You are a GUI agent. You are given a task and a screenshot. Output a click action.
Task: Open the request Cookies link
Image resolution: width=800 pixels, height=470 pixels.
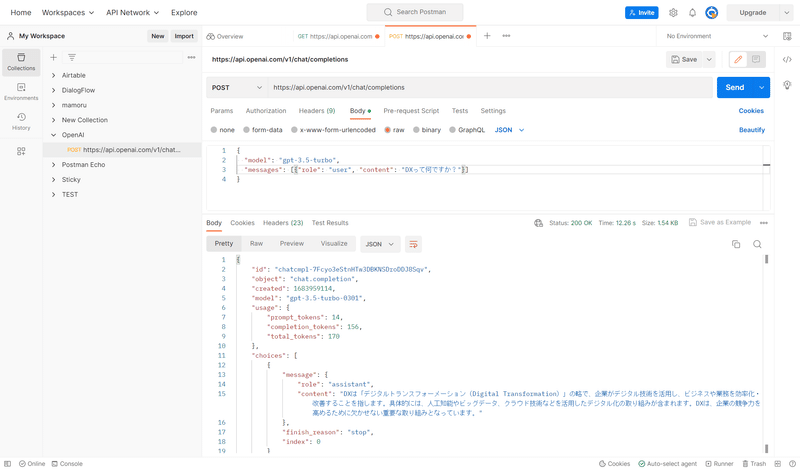pyautogui.click(x=751, y=111)
